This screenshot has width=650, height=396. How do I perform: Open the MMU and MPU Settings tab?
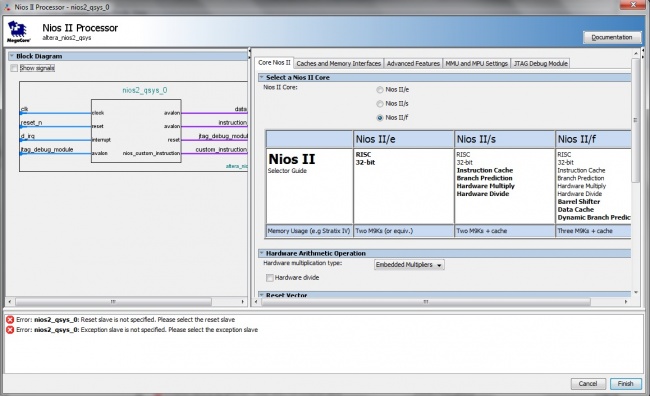pos(477,63)
